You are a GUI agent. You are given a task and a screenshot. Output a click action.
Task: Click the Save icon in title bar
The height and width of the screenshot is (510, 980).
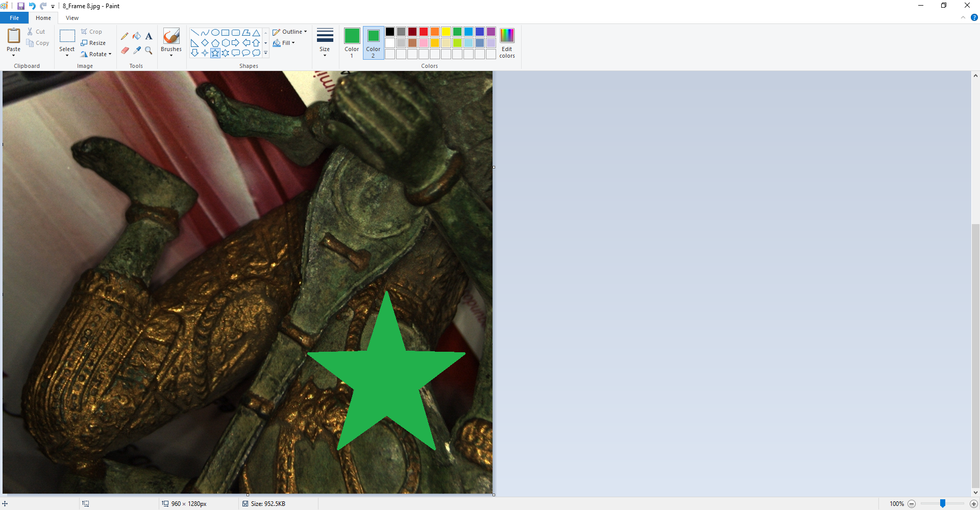21,6
